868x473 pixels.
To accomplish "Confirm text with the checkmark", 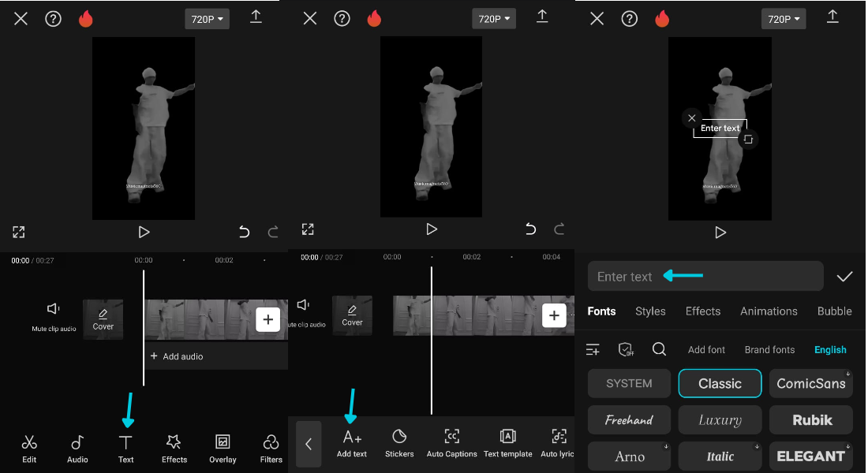I will 844,277.
